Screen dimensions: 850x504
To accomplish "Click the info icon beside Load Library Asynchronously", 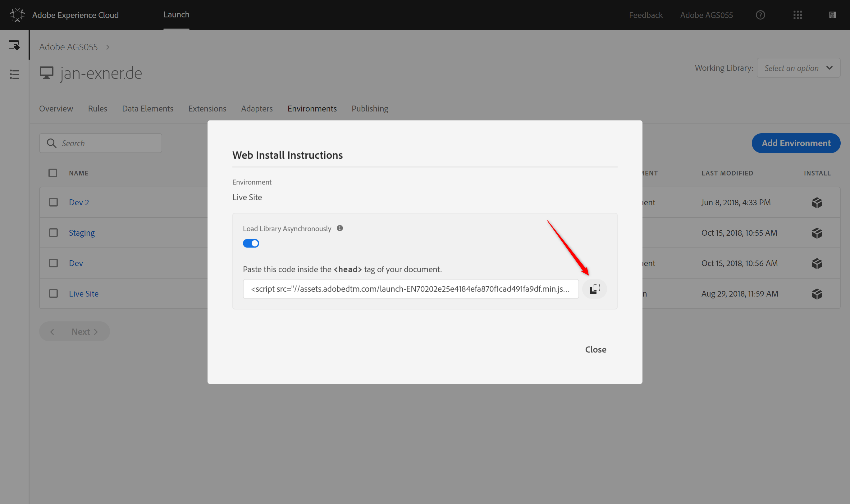I will (339, 228).
